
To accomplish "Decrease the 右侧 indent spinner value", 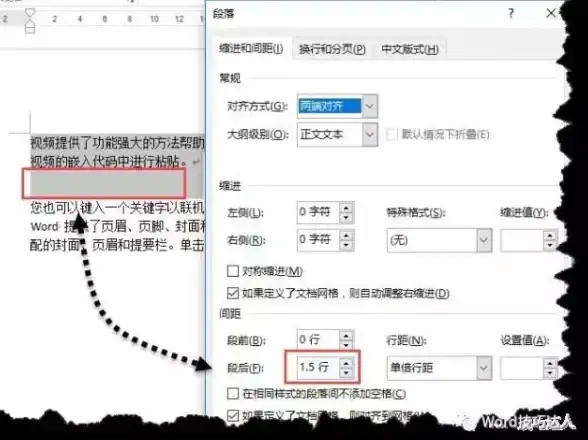I will coord(346,245).
